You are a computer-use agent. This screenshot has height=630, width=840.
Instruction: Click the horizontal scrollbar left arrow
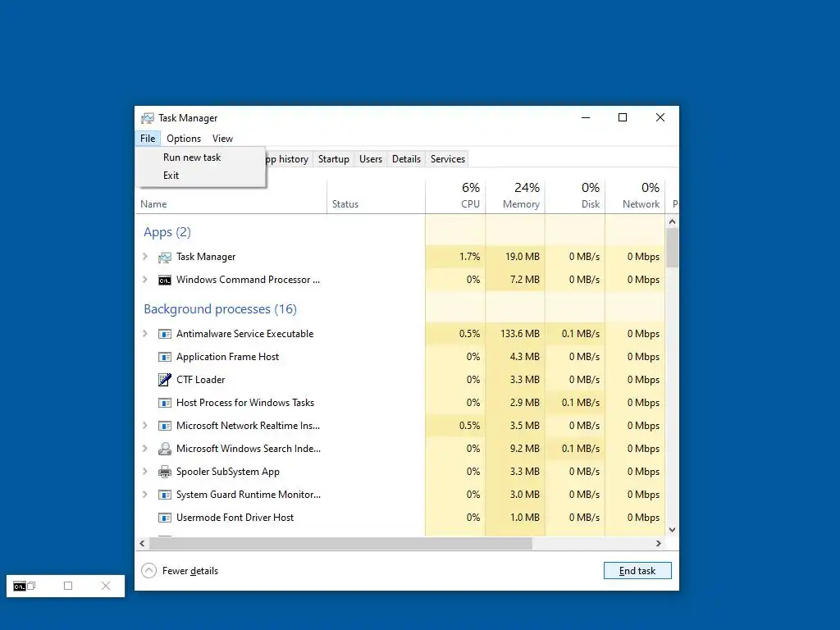[x=142, y=543]
